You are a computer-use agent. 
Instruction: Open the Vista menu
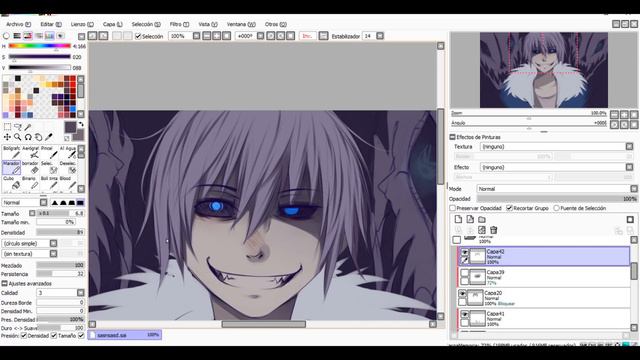click(208, 24)
